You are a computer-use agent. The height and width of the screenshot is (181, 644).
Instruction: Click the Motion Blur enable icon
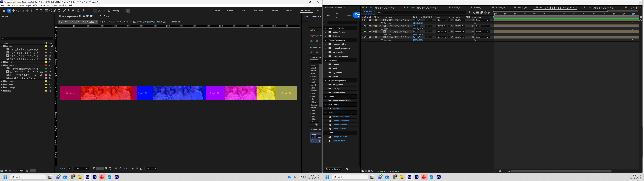coord(486,13)
